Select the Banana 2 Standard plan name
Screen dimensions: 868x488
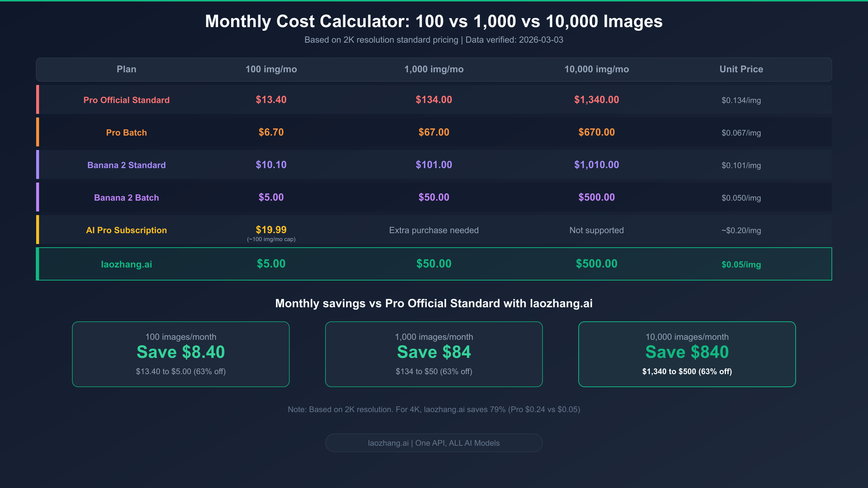coord(127,165)
